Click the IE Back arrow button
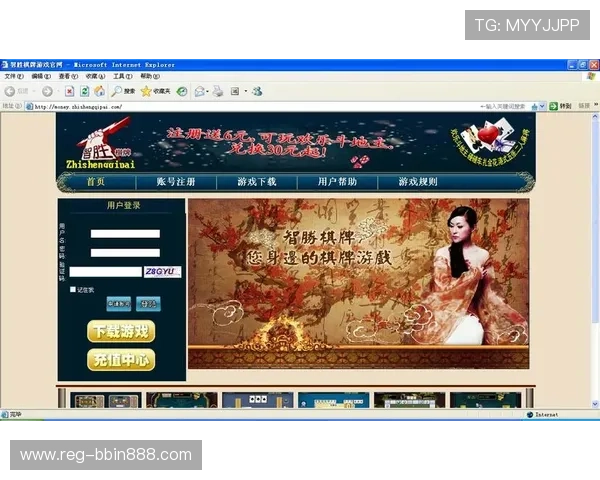600x480 pixels. coord(10,91)
